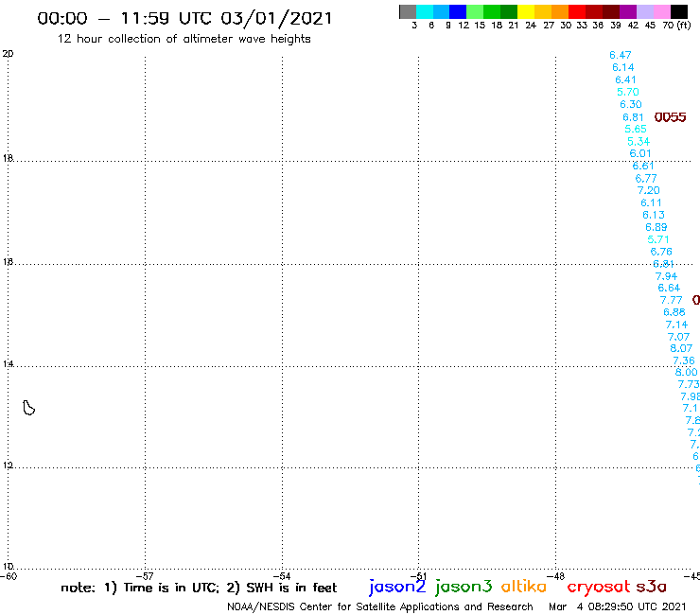Screen dimensions: 700x615
Task: Click the latitude axis label "20"
Action: [x=8, y=54]
